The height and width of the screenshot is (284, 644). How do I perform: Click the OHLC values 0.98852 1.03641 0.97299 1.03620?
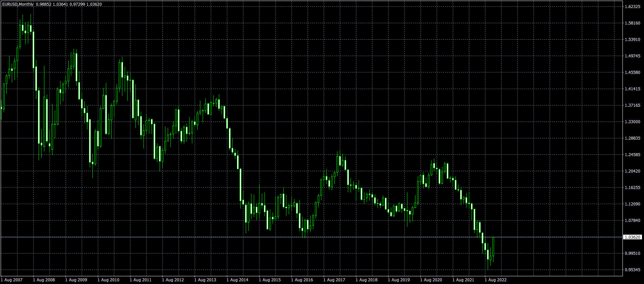coord(69,4)
